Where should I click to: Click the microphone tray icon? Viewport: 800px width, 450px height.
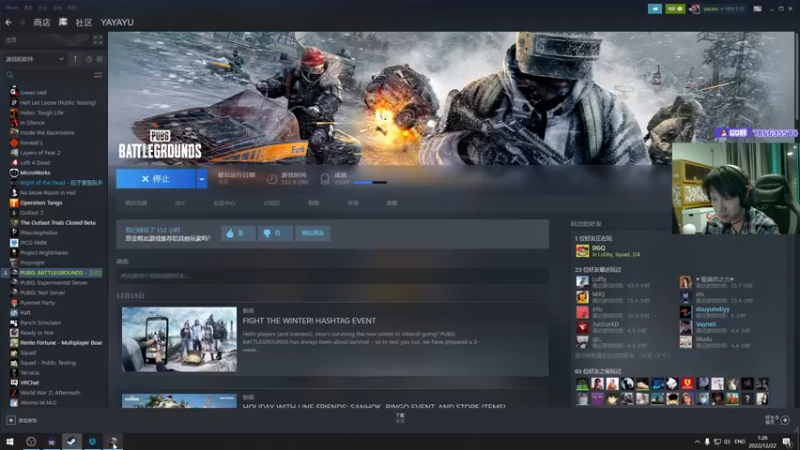tap(707, 442)
